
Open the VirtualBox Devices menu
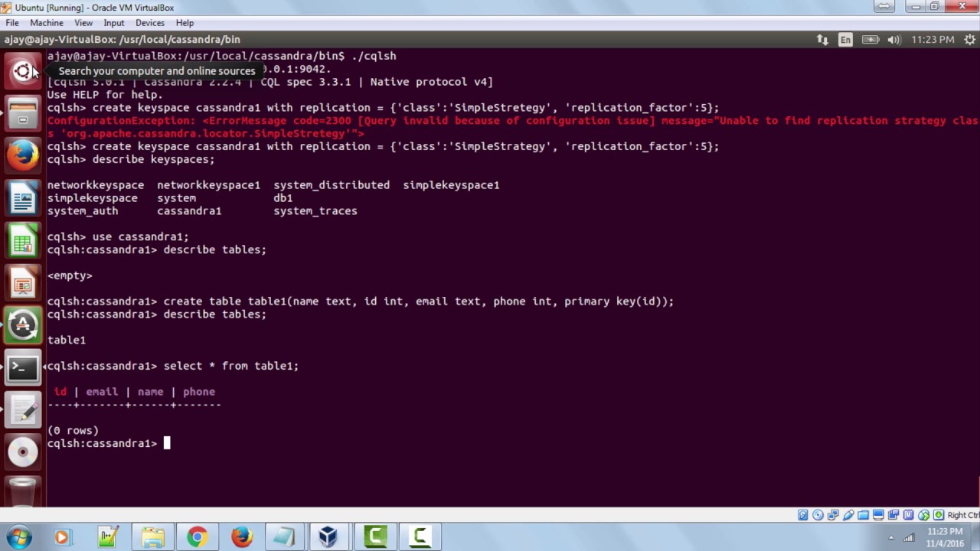(150, 23)
